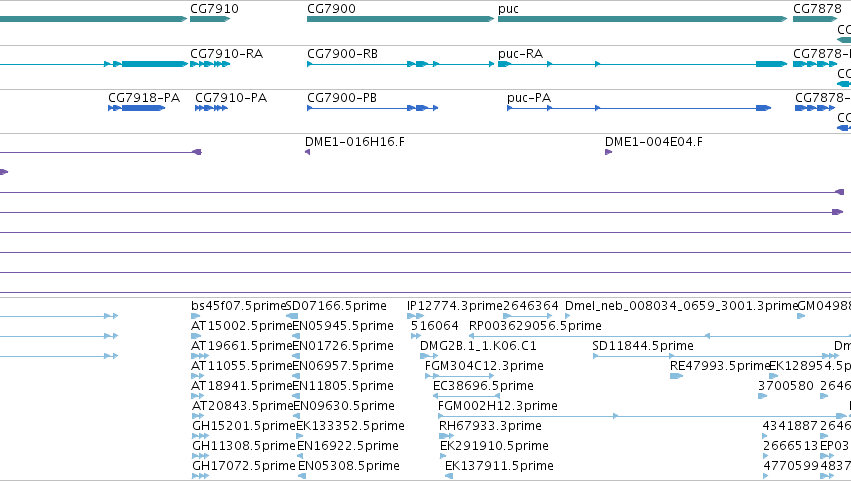The image size is (851, 481).
Task: Select protein CG7918-PA
Action: 144,98
